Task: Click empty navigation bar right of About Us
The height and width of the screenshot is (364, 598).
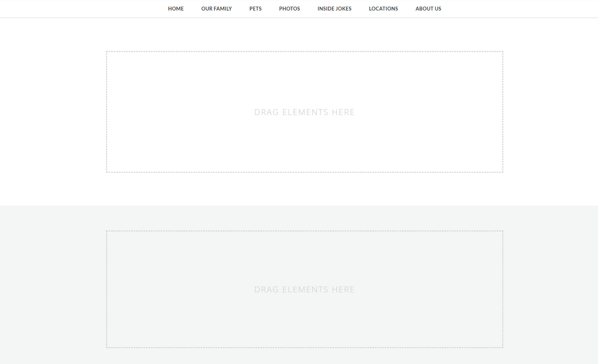Action: 521,9
